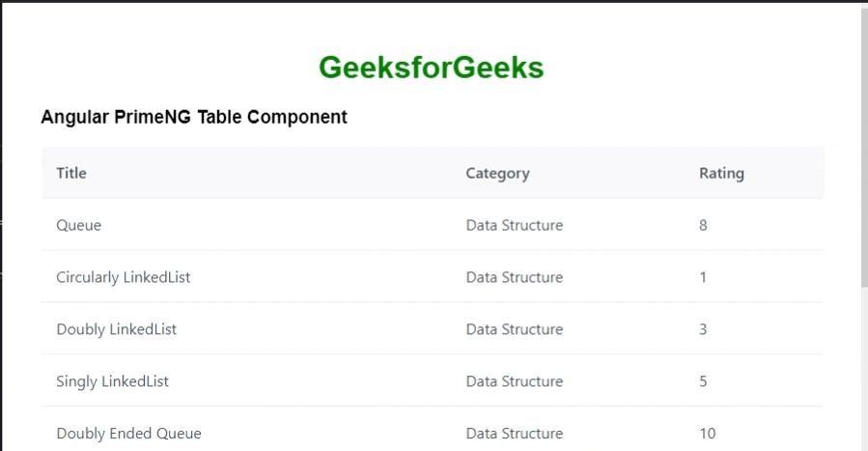
Task: Click rating 8 in Queue row
Action: pyautogui.click(x=704, y=225)
